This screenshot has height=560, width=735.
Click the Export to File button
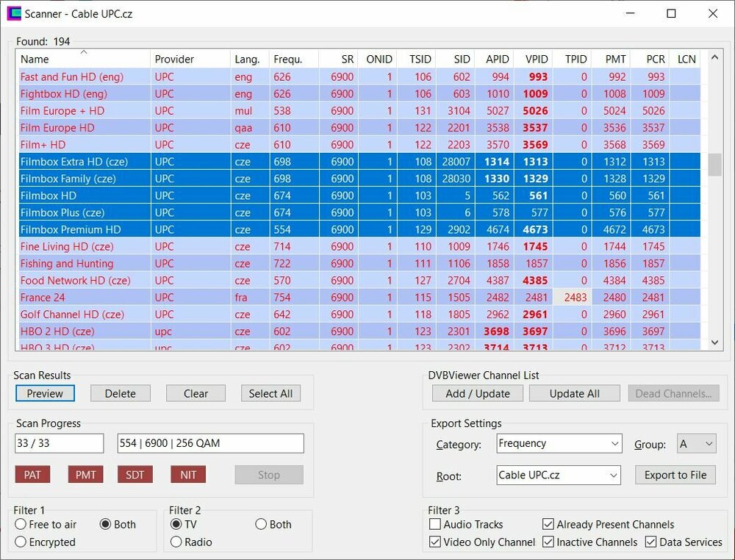675,475
